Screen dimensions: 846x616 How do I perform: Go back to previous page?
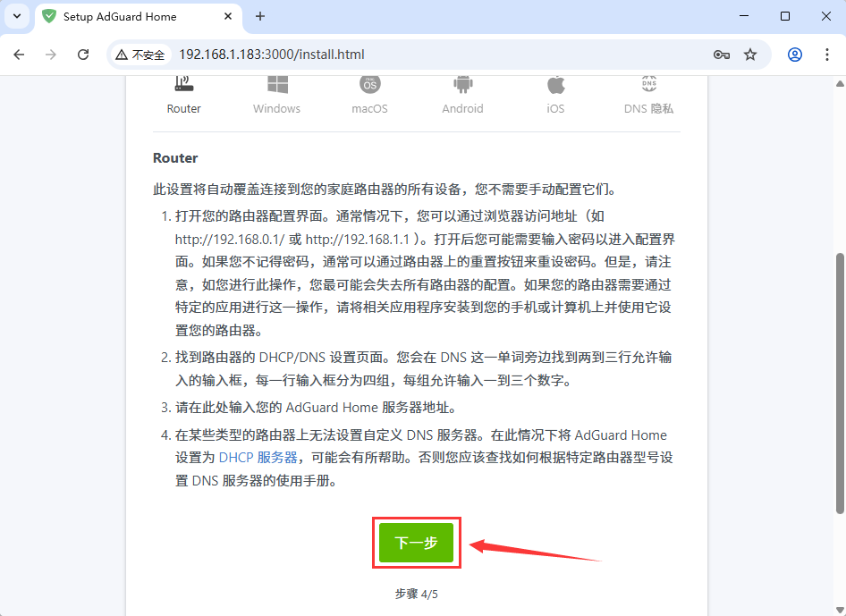pyautogui.click(x=19, y=55)
